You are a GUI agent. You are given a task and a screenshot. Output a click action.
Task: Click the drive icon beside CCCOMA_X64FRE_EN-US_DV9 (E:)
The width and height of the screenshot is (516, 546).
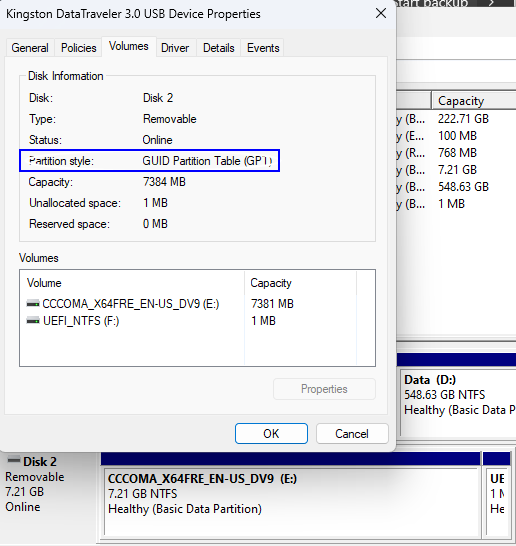tap(33, 304)
